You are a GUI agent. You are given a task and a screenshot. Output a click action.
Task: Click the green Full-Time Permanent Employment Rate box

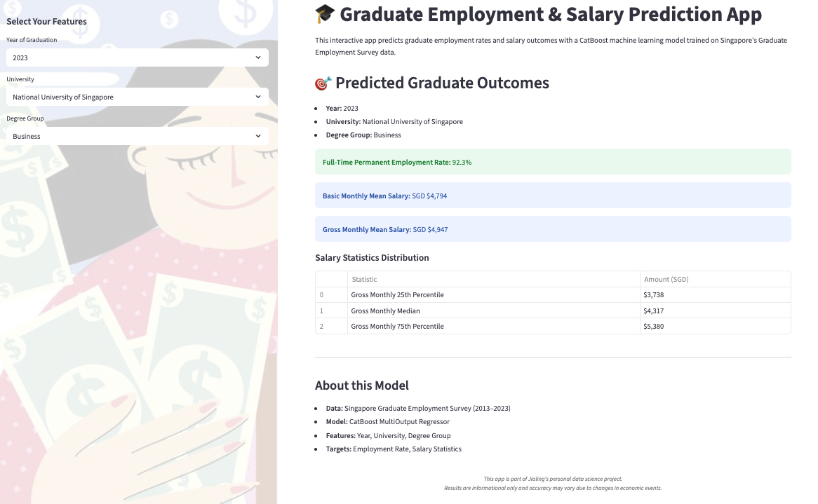(553, 162)
